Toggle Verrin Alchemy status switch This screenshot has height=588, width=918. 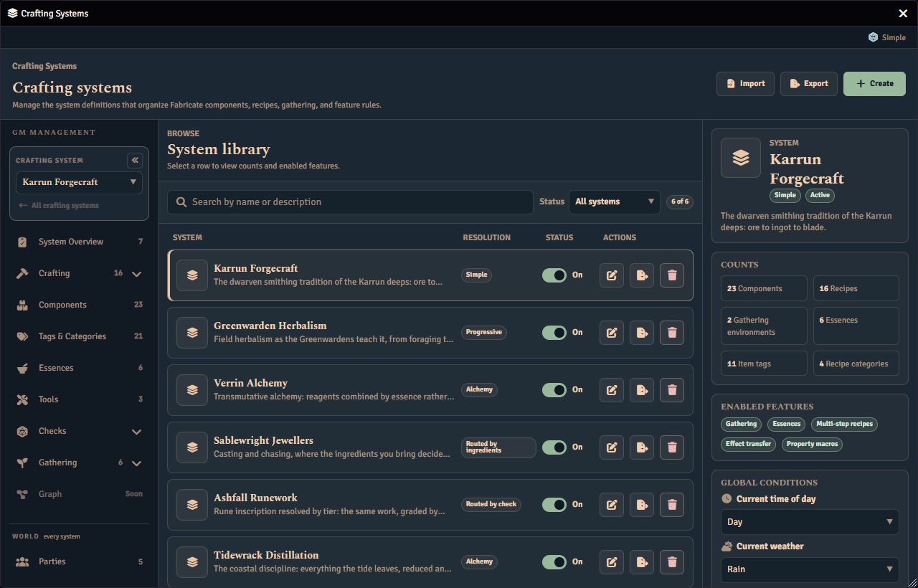[x=554, y=390]
